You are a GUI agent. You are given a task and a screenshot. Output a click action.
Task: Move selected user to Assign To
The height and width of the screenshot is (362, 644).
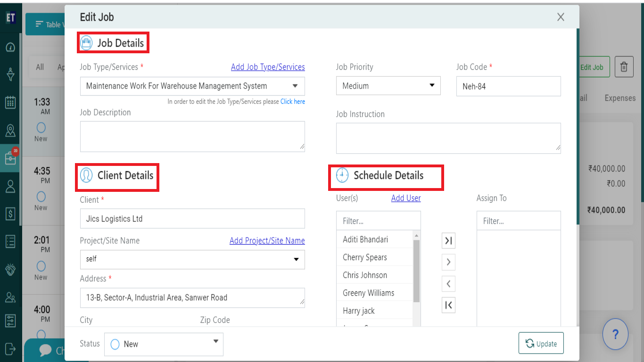pyautogui.click(x=448, y=262)
